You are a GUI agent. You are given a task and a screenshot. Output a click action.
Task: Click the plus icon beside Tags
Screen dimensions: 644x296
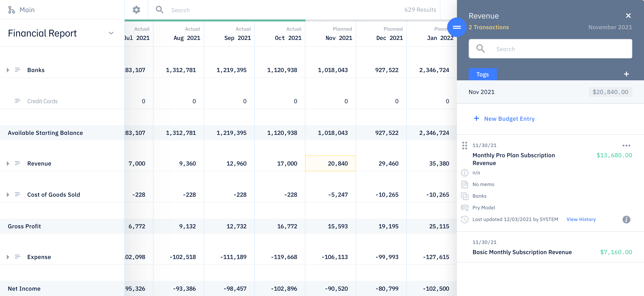(626, 74)
